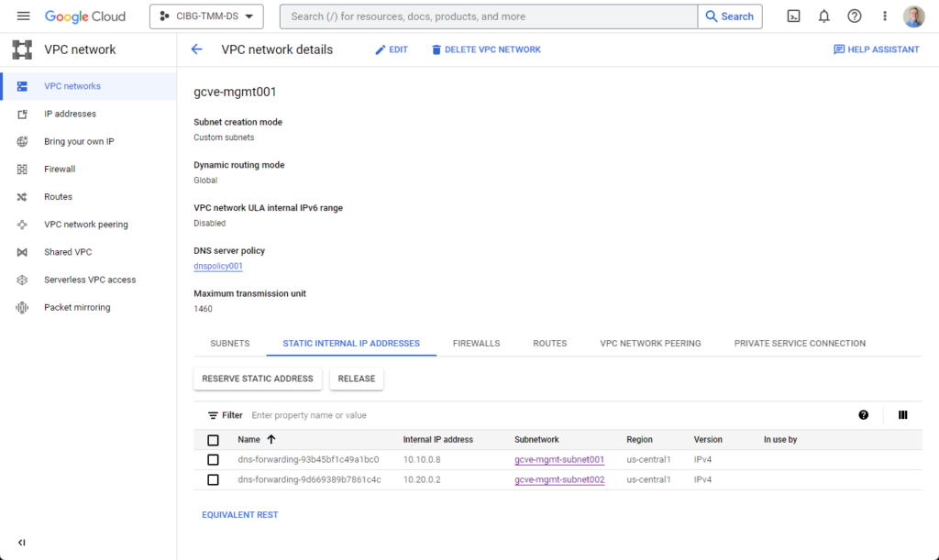Open Serverless VPC access sidebar item
The image size is (939, 560).
coord(88,280)
